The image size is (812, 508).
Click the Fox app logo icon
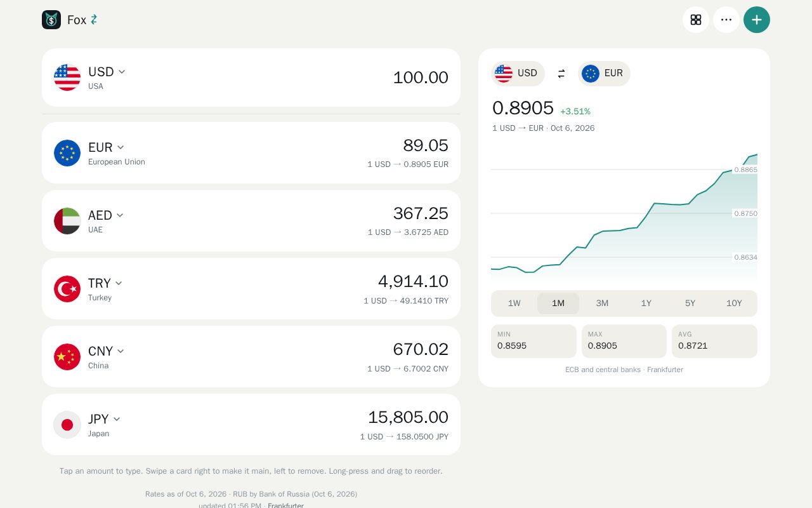(51, 20)
